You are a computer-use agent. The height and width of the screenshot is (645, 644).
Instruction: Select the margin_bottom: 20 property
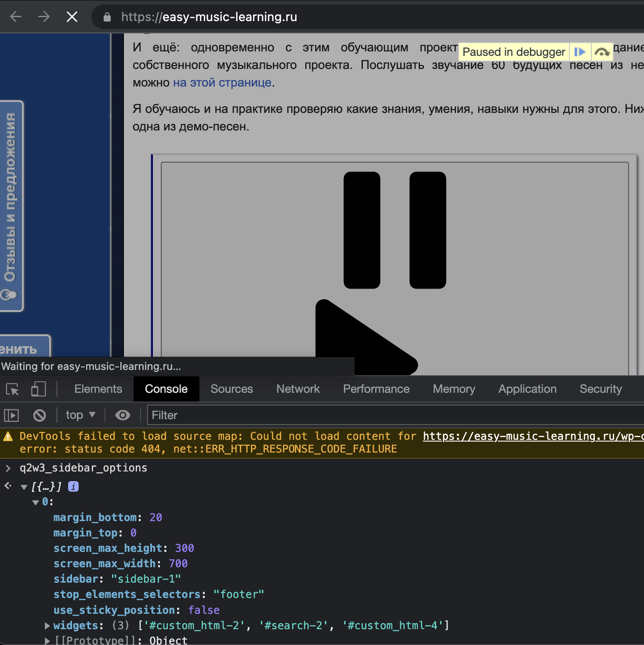(x=108, y=518)
